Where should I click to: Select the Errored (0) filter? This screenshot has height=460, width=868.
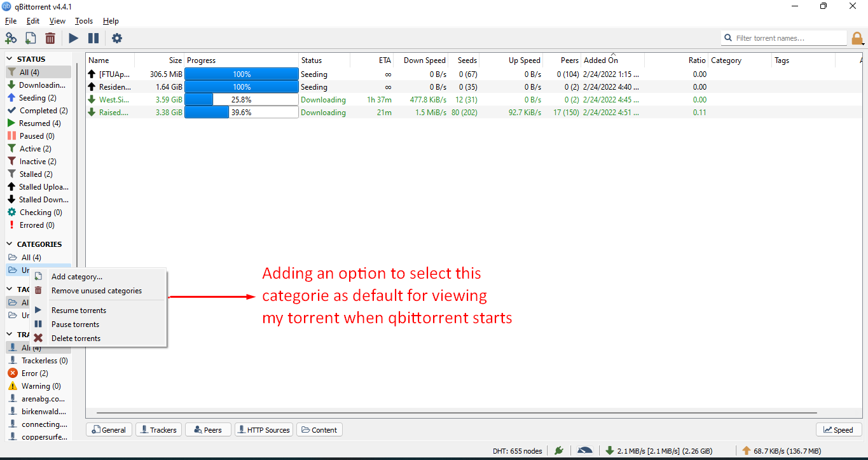click(38, 225)
